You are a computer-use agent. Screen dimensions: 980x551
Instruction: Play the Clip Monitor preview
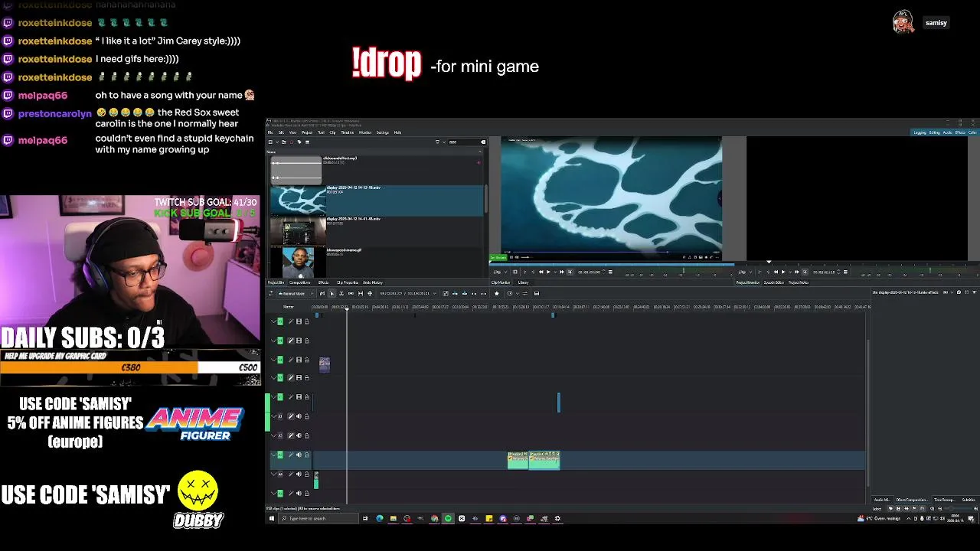coord(548,272)
